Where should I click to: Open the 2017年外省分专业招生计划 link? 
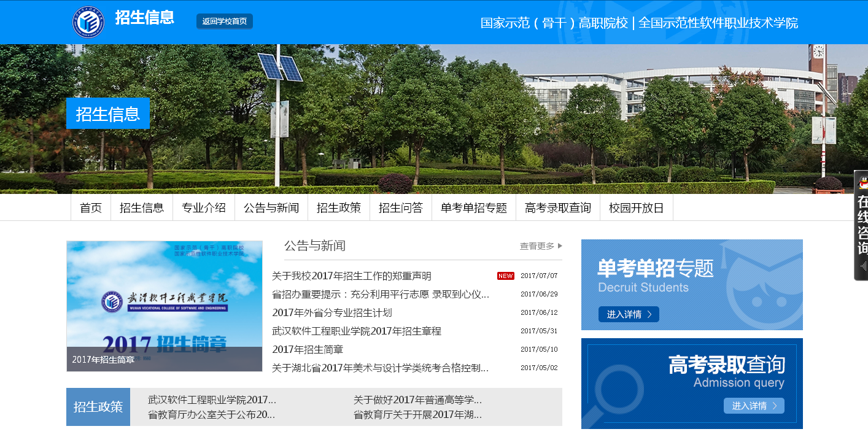point(332,313)
